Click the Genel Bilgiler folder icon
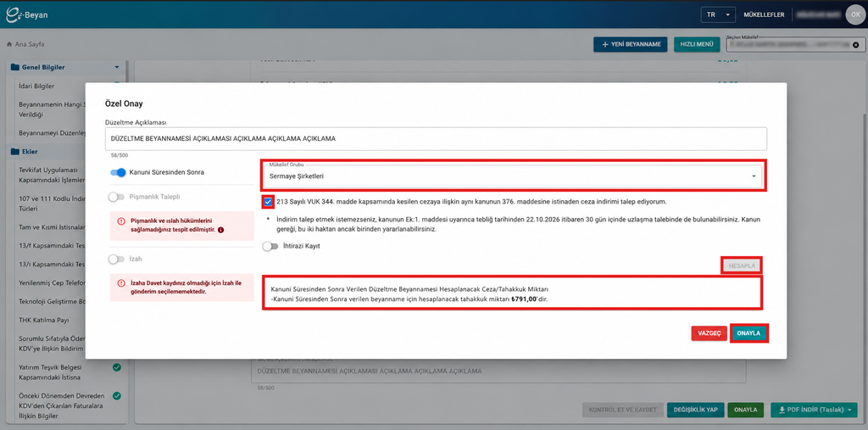Image resolution: width=868 pixels, height=430 pixels. 15,68
